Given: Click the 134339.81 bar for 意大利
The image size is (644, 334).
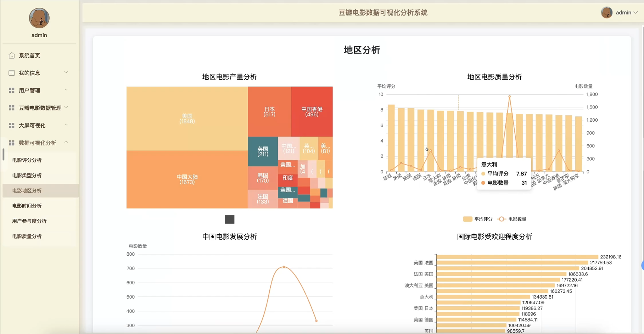Looking at the screenshot, I should tap(483, 297).
